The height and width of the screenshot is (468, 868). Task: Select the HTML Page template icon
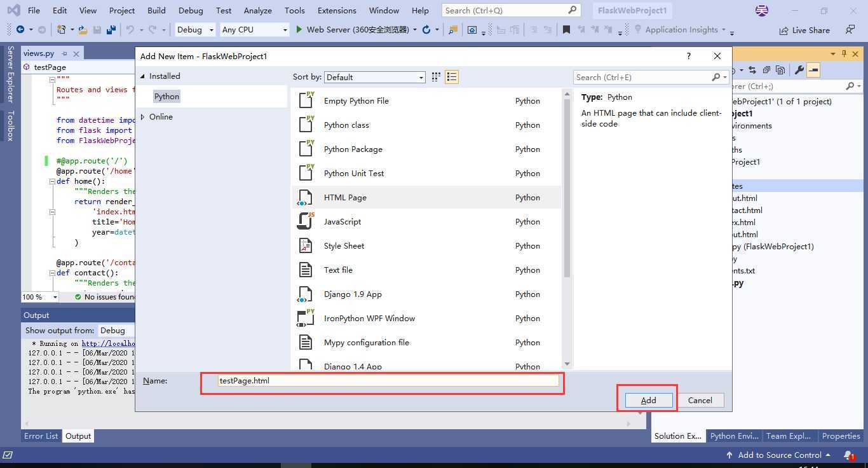pos(306,197)
